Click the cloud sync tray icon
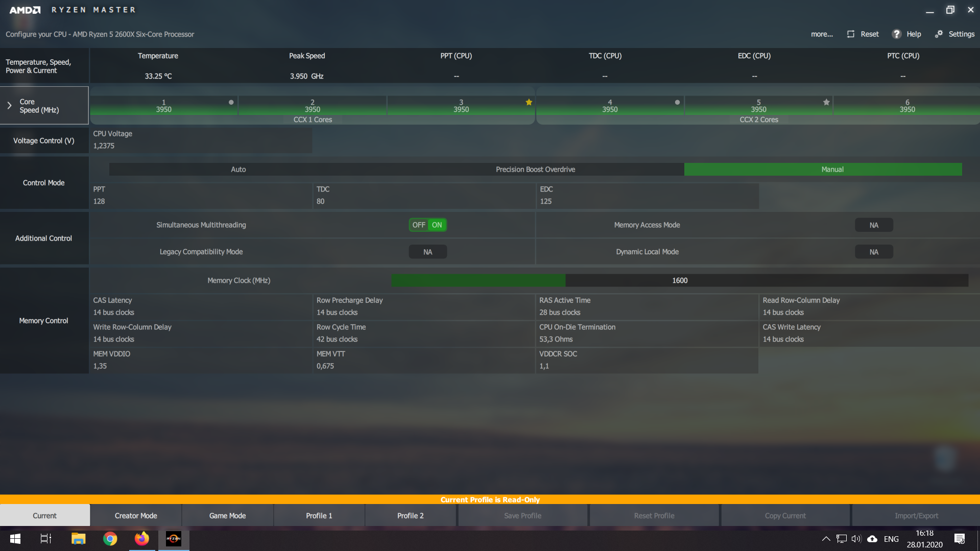 tap(872, 539)
